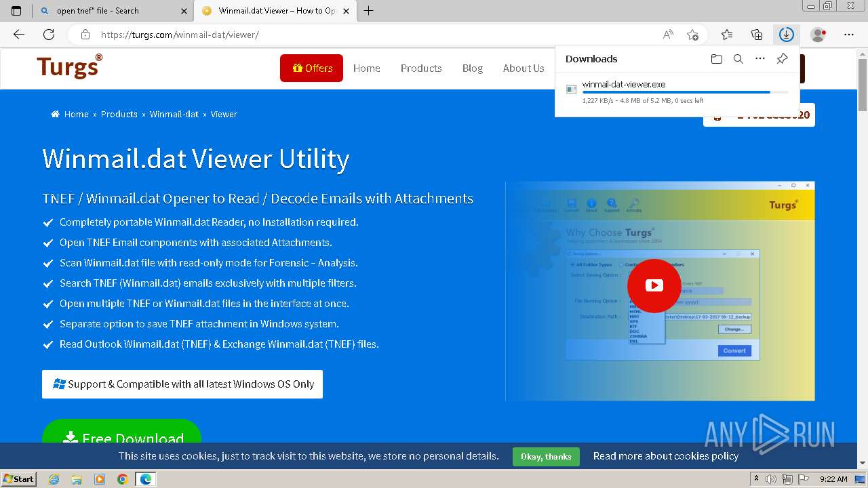Click the network tray icon
This screenshot has width=868, height=488.
(787, 479)
